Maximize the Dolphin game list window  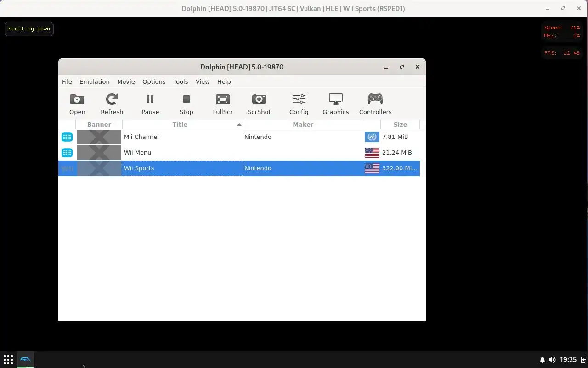click(x=402, y=67)
